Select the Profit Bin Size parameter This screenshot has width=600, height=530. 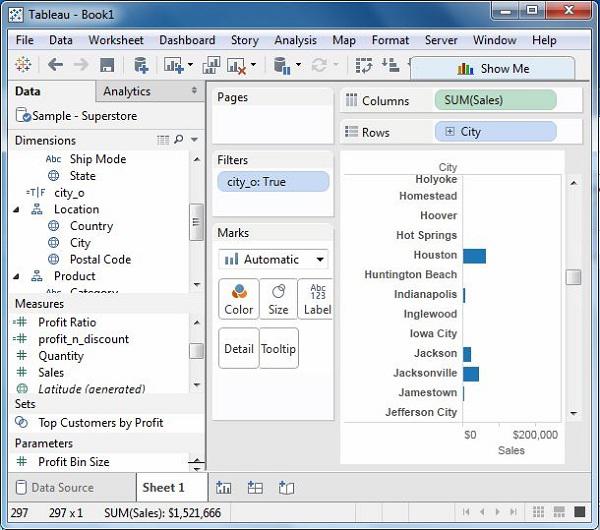click(74, 462)
